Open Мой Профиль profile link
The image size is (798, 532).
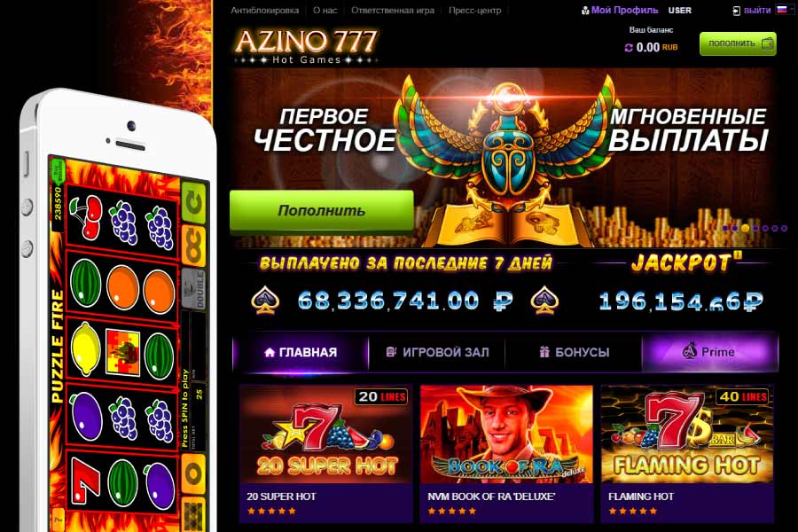pyautogui.click(x=624, y=10)
